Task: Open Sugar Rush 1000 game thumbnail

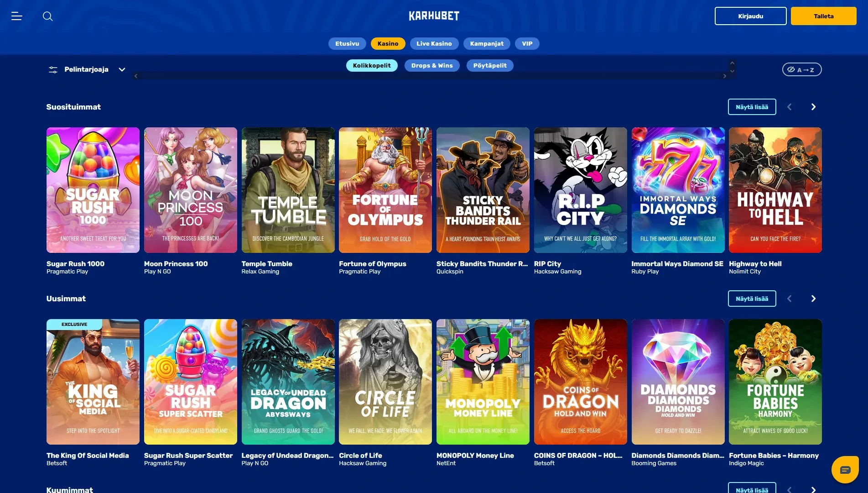Action: click(93, 190)
